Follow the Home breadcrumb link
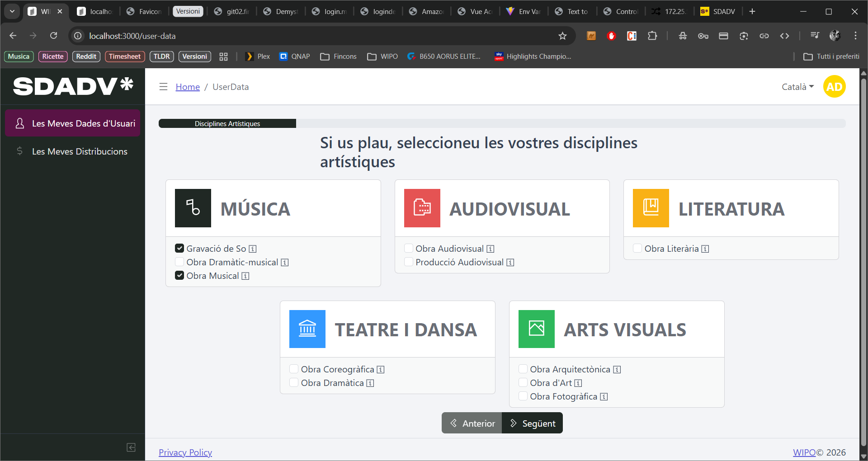 click(x=188, y=87)
